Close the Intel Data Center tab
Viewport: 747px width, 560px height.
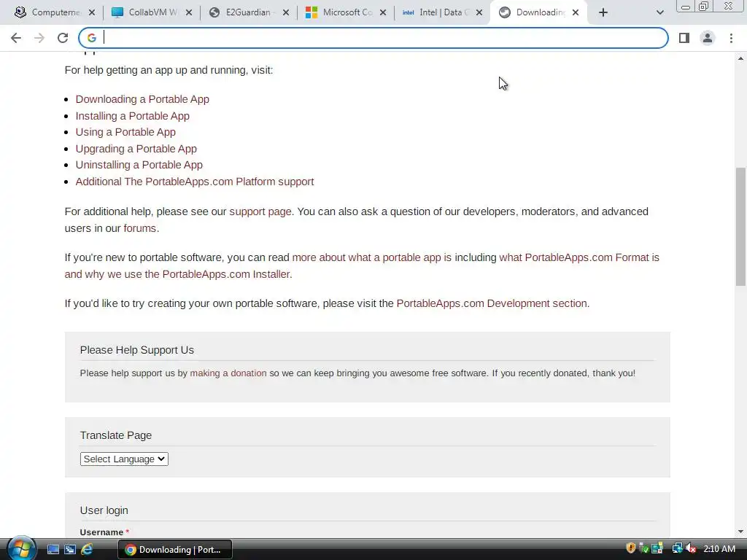pos(479,12)
